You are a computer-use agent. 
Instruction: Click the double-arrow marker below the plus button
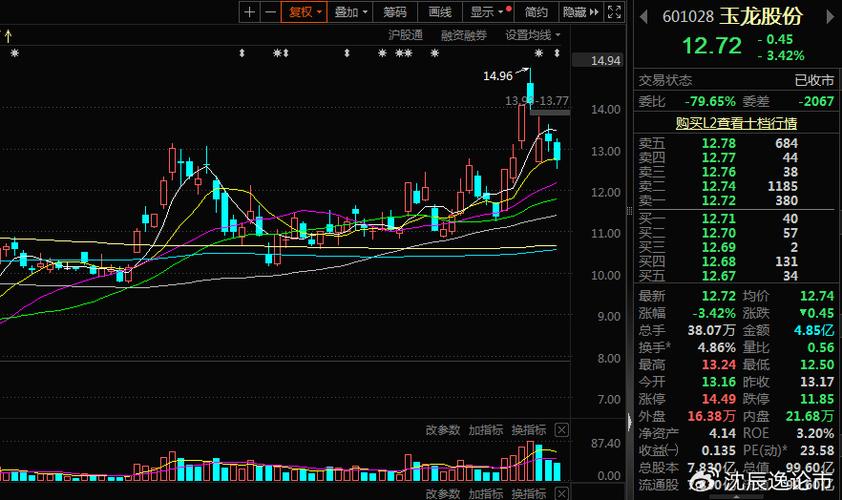click(x=242, y=53)
